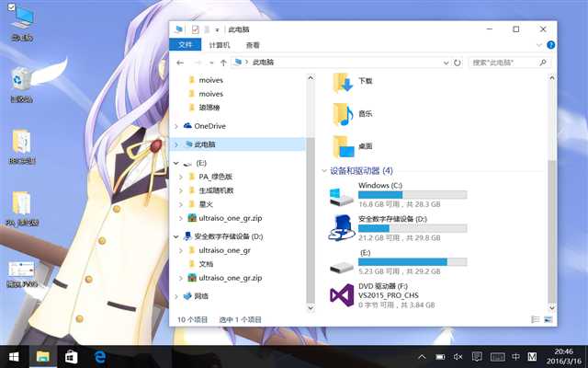The image size is (588, 368).
Task: Switch to details view in status bar
Action: [x=536, y=319]
